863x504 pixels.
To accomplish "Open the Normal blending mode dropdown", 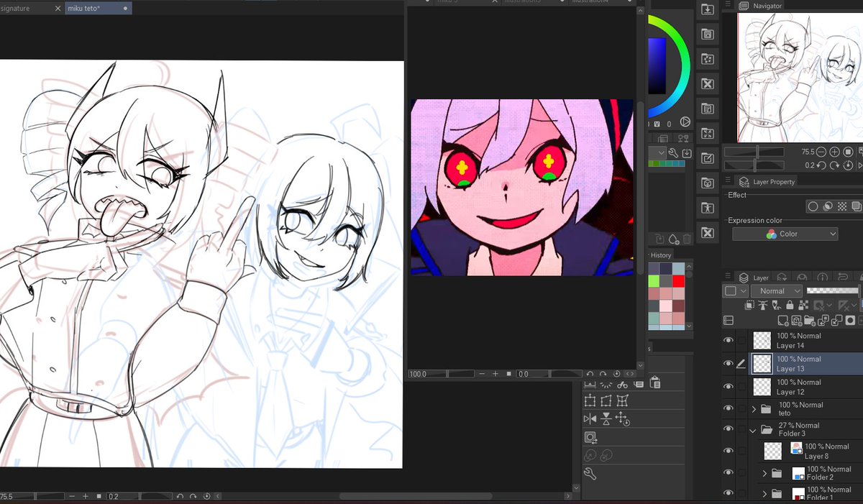I will click(x=777, y=290).
